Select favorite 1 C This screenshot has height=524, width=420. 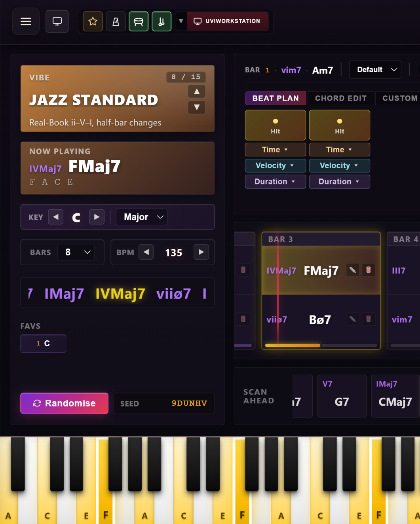point(43,344)
